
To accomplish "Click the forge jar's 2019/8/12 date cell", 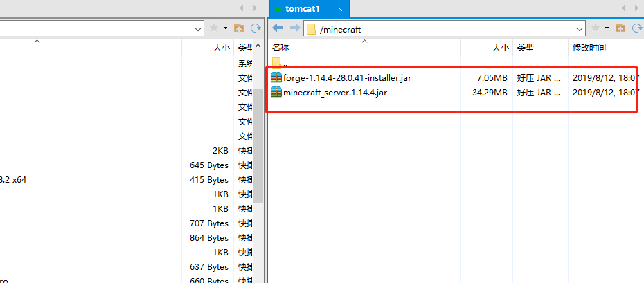I will pos(606,78).
